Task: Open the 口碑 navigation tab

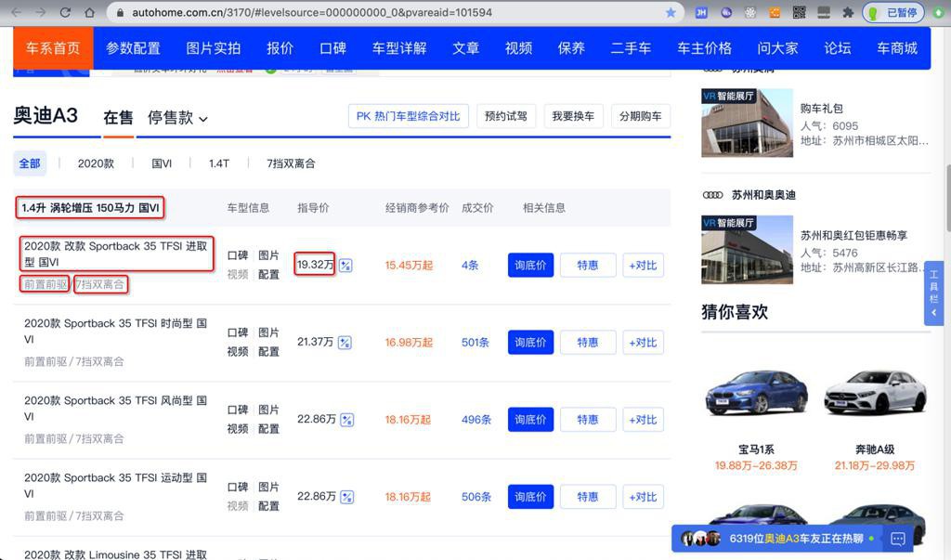Action: 333,48
